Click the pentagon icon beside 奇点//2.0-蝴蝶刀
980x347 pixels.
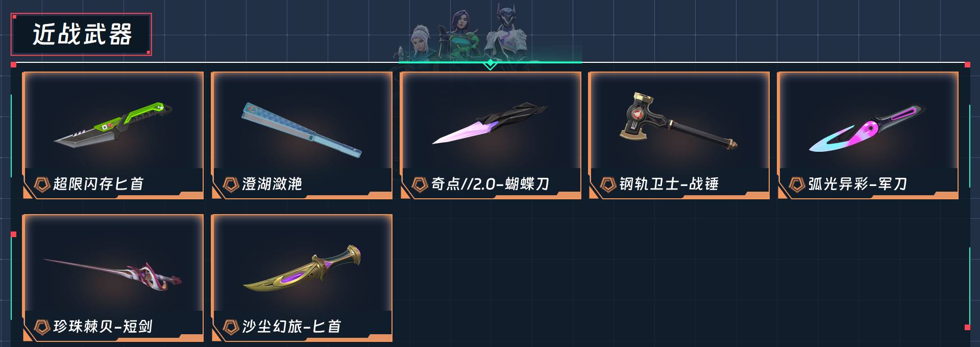(420, 184)
